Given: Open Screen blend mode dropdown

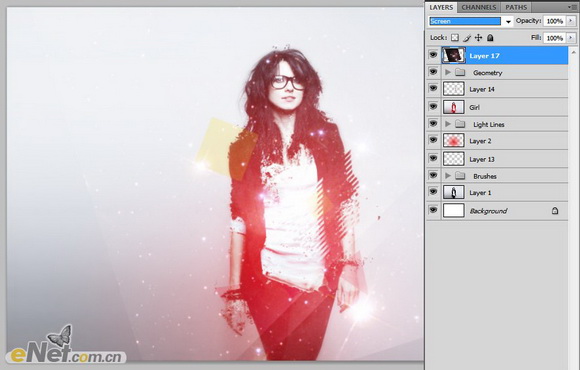Looking at the screenshot, I should pyautogui.click(x=508, y=21).
